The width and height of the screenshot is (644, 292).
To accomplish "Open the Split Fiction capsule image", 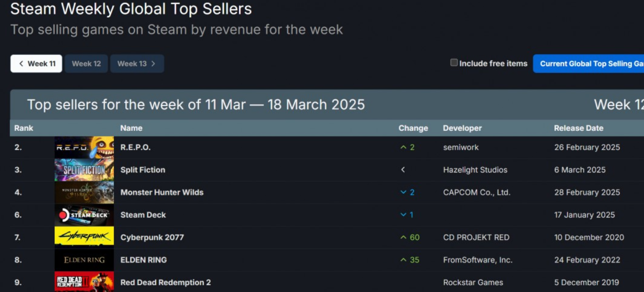I will coord(84,170).
